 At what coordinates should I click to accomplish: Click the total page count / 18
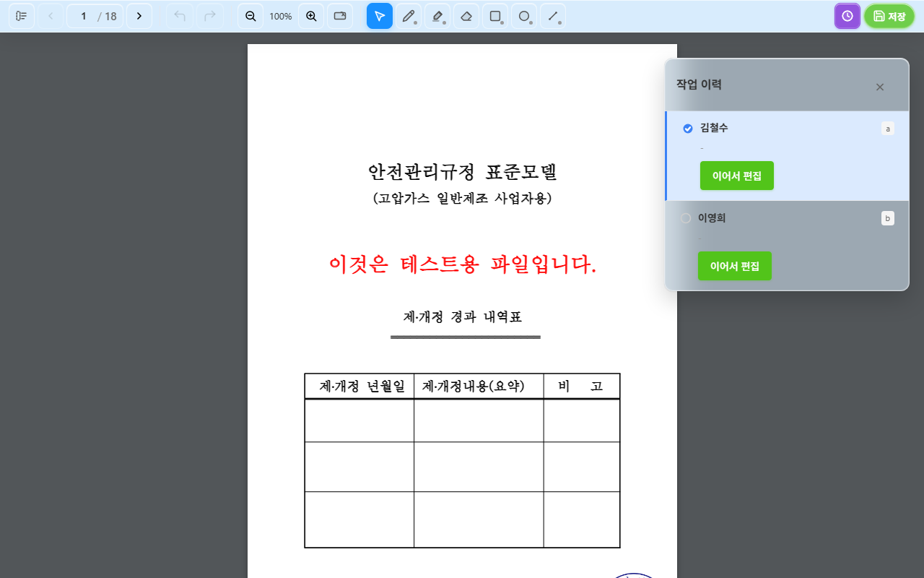point(108,16)
